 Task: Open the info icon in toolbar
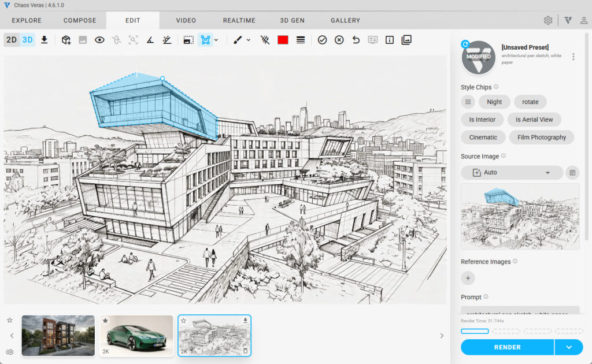pos(390,40)
